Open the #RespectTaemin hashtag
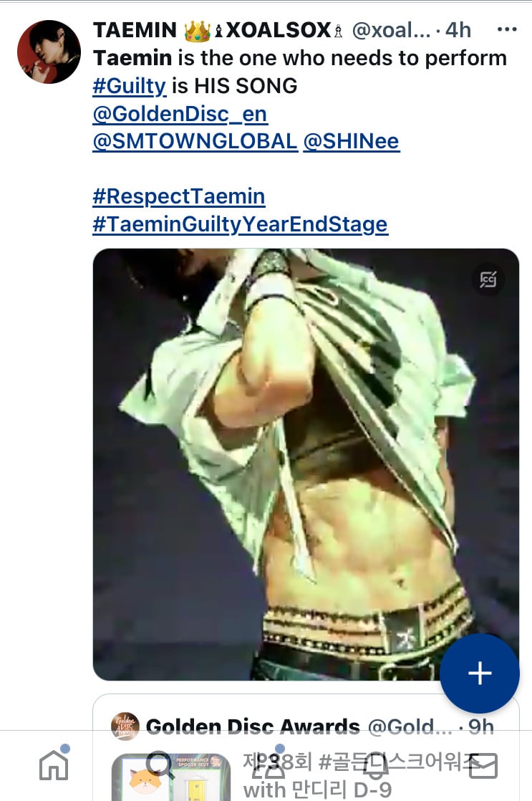Screen dimensions: 532x801 pyautogui.click(x=179, y=196)
